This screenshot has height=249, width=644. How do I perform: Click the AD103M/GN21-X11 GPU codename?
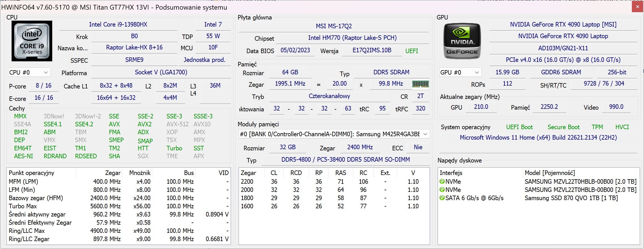coord(563,48)
